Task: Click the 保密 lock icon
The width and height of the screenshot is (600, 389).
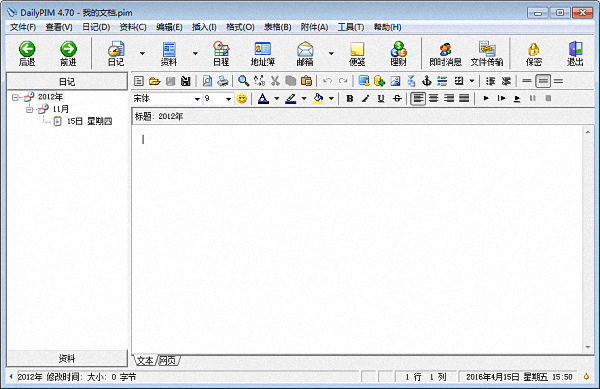Action: click(x=533, y=53)
